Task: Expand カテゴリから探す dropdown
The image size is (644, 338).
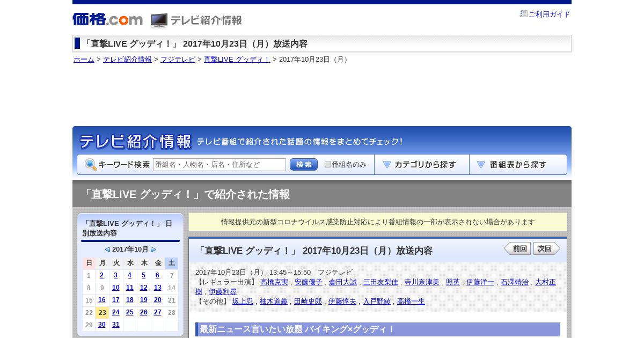Action: 422,165
